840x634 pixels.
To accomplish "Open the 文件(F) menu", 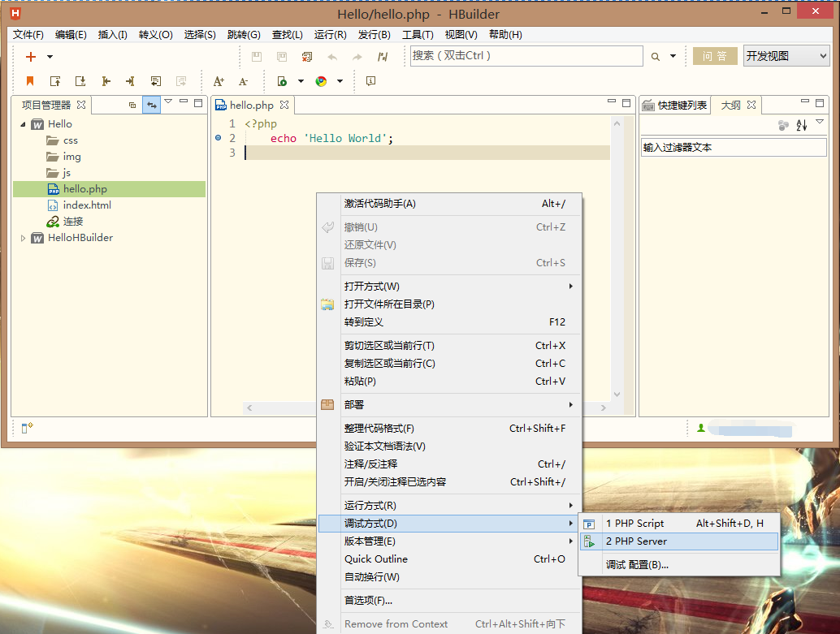I will click(28, 34).
